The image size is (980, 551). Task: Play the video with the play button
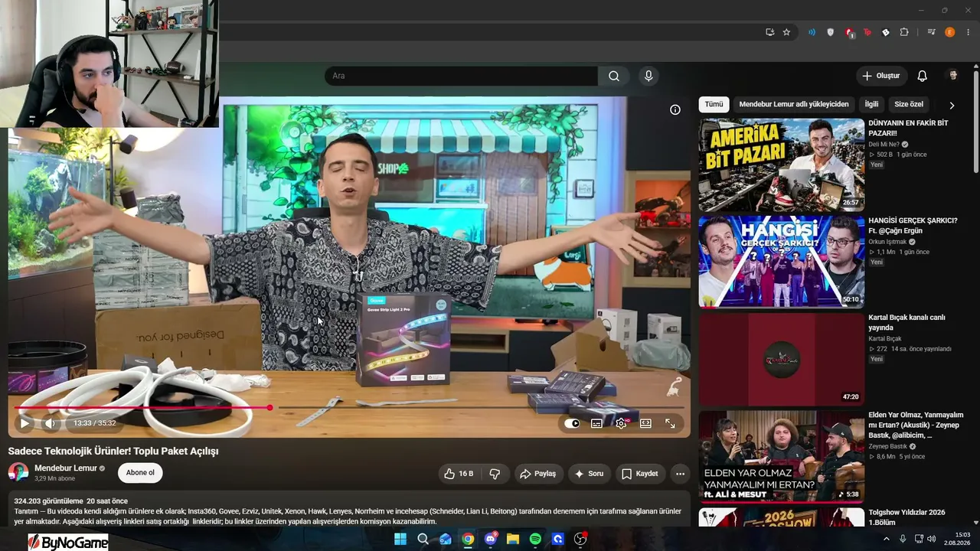click(x=24, y=423)
